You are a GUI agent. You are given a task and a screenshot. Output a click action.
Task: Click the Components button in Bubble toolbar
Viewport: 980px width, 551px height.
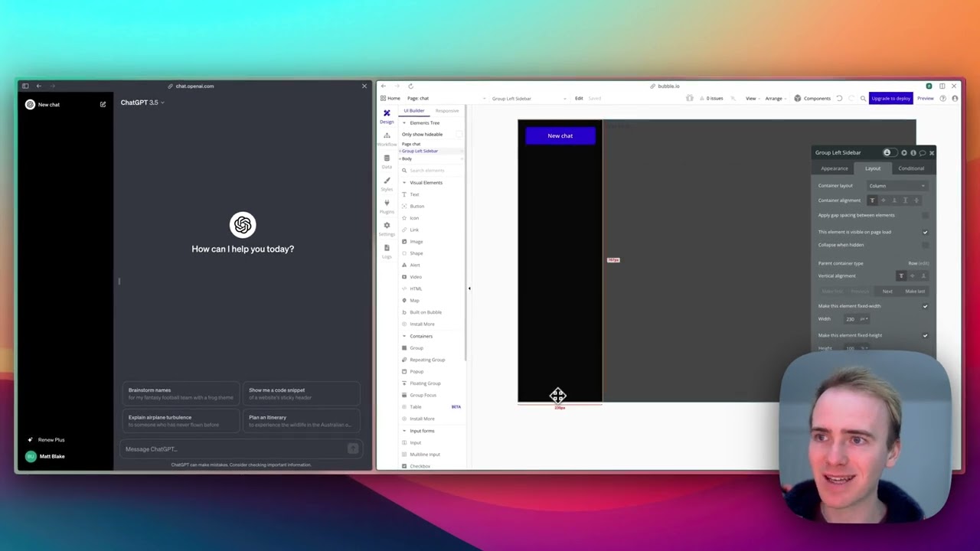click(x=812, y=98)
